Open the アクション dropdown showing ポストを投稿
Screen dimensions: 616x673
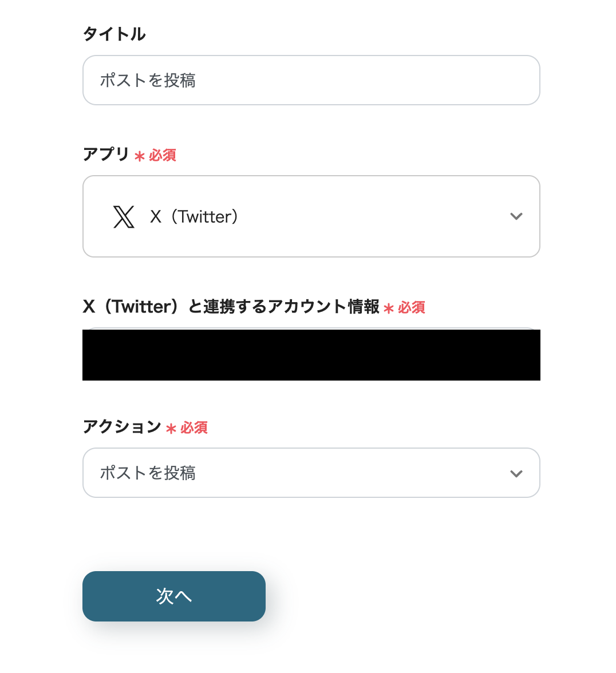(x=311, y=473)
